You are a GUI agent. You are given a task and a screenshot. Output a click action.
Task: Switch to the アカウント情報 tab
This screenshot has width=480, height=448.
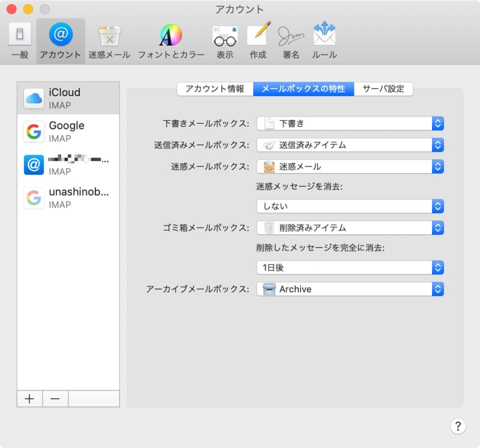[215, 89]
